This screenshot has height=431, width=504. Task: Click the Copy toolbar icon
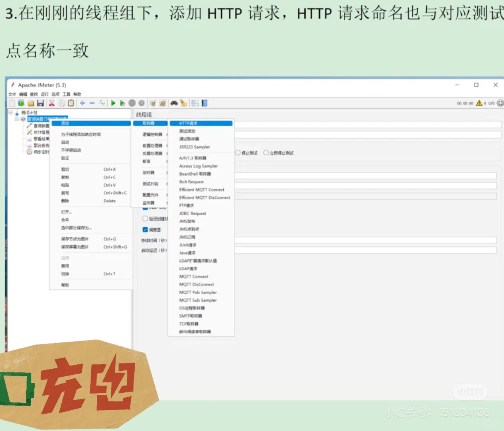click(62, 103)
